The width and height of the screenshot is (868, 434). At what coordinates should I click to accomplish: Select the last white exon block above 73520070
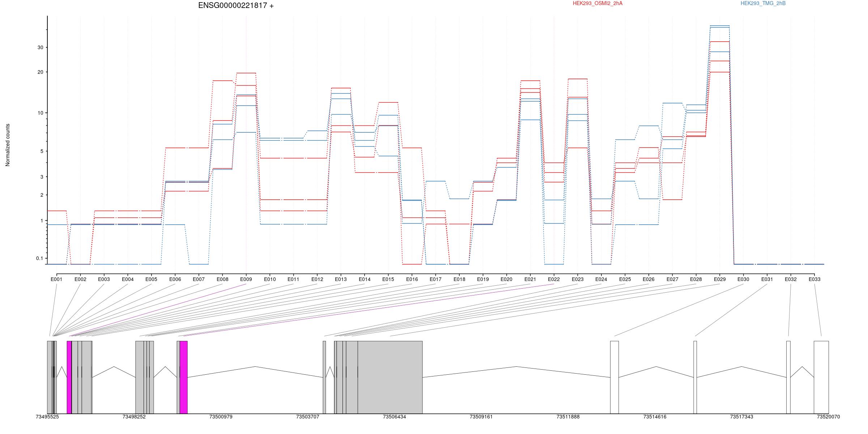821,377
